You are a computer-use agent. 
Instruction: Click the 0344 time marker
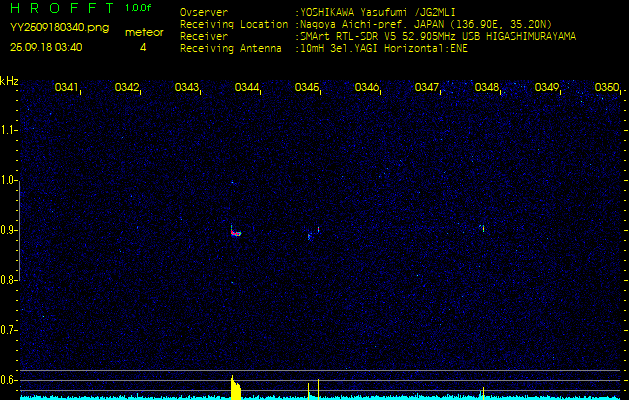point(247,87)
